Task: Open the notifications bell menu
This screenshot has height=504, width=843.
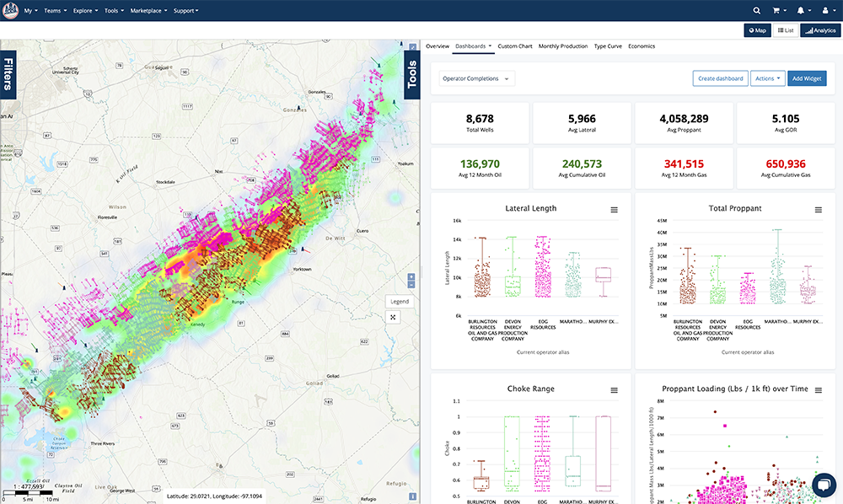Action: pos(803,10)
